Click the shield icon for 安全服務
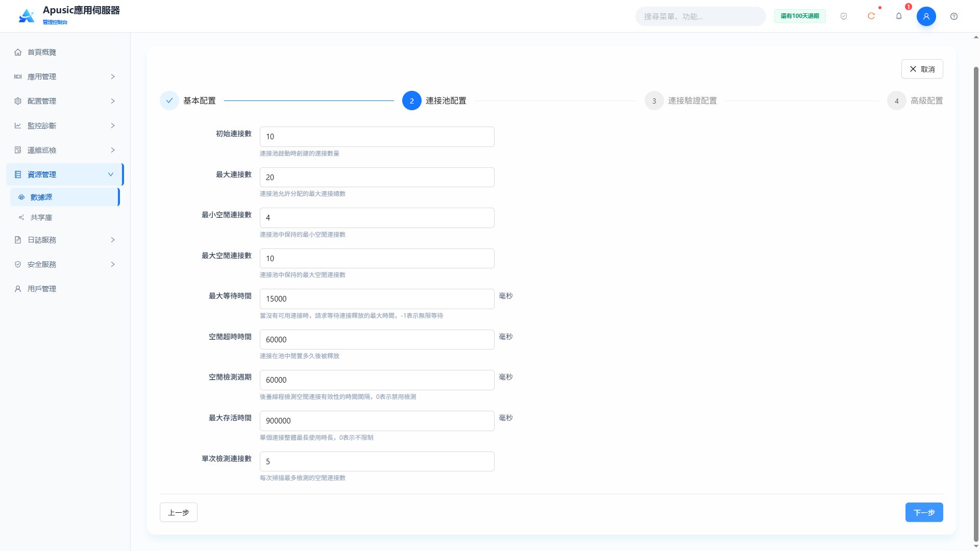 click(x=18, y=264)
